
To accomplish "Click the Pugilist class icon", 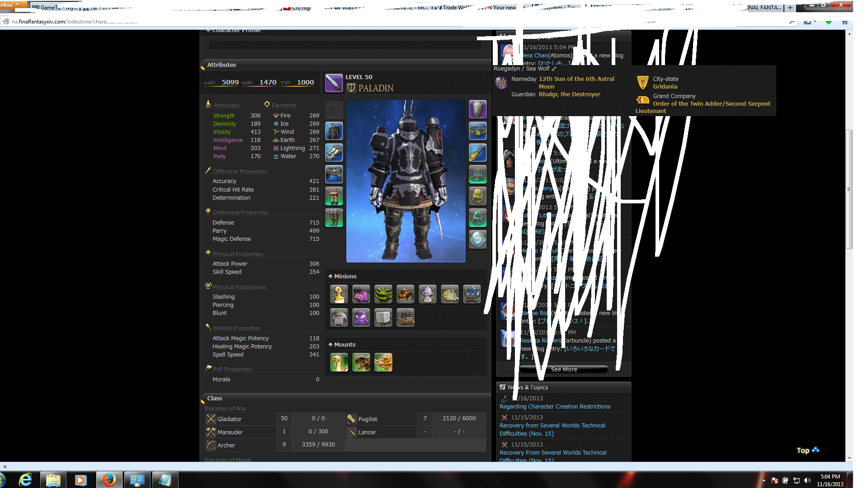I will click(x=351, y=419).
